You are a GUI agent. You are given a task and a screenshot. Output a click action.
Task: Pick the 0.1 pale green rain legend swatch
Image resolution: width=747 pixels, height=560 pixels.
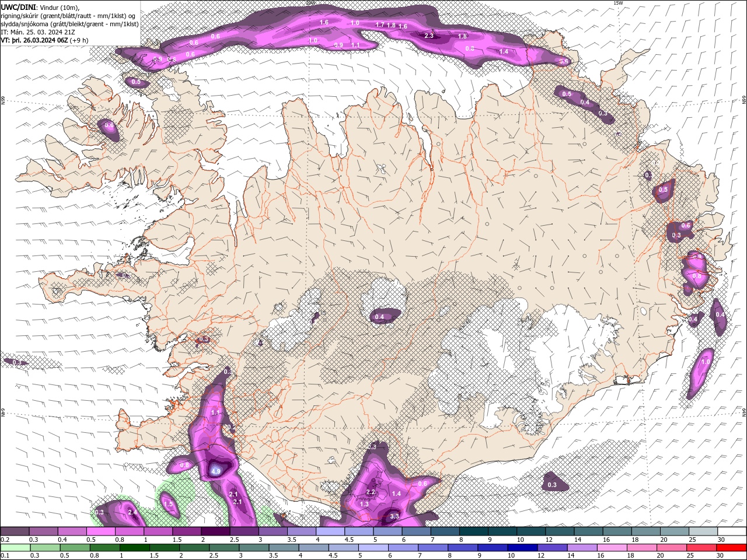tap(15, 547)
